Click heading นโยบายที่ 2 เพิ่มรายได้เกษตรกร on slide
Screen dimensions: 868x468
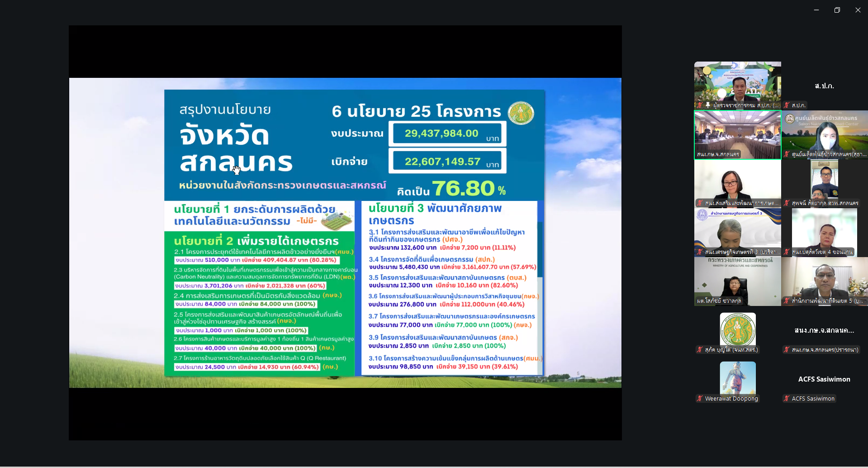(x=256, y=240)
